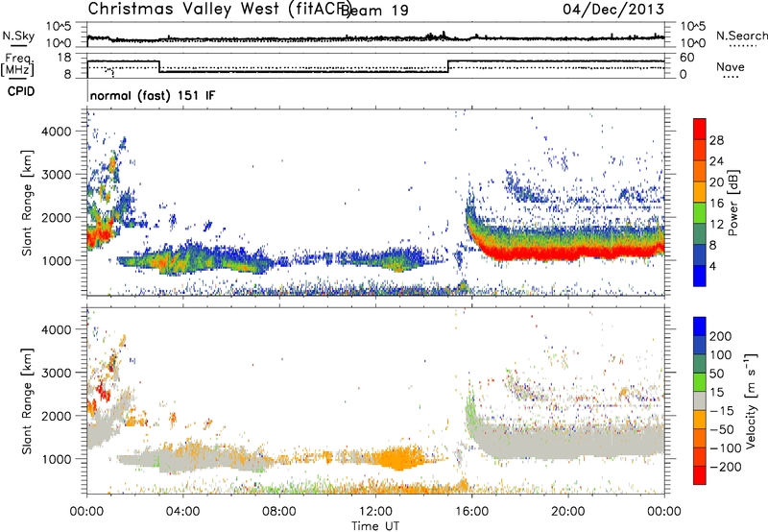Click the '-200' value on Velocity colorbar
The height and width of the screenshot is (532, 768).
point(725,467)
